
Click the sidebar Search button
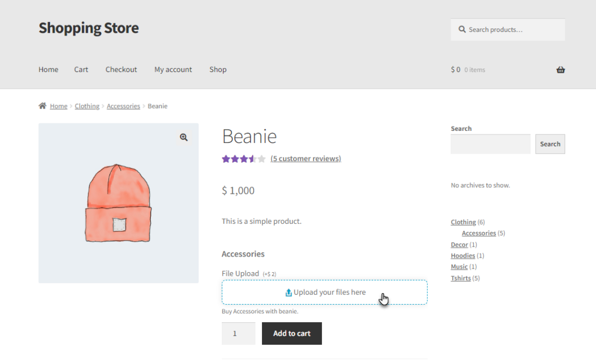coord(550,144)
